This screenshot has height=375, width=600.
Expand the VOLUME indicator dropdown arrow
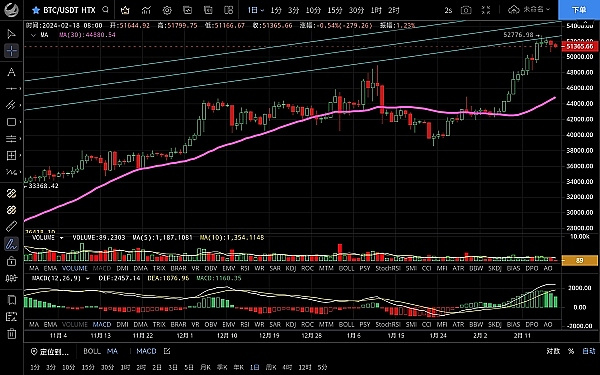point(61,238)
